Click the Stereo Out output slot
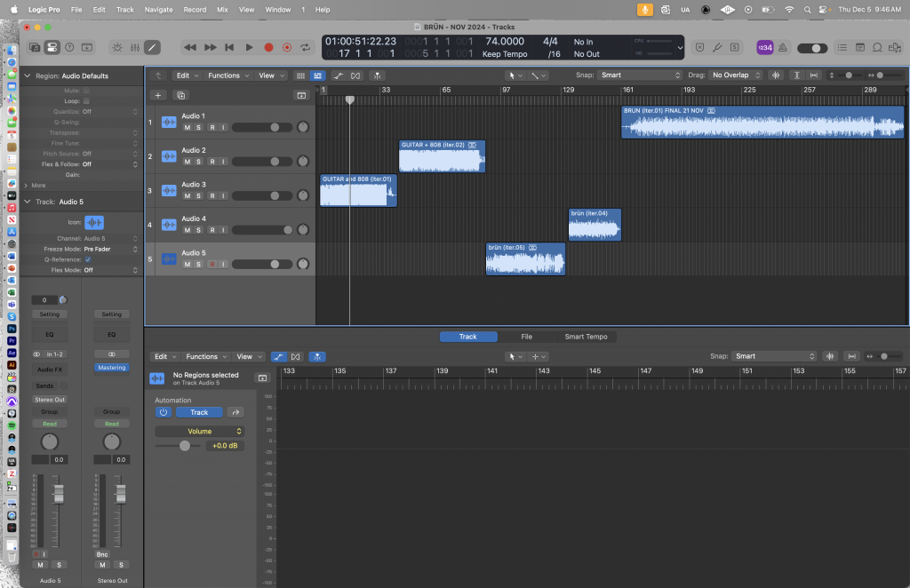This screenshot has width=910, height=588. tap(50, 400)
